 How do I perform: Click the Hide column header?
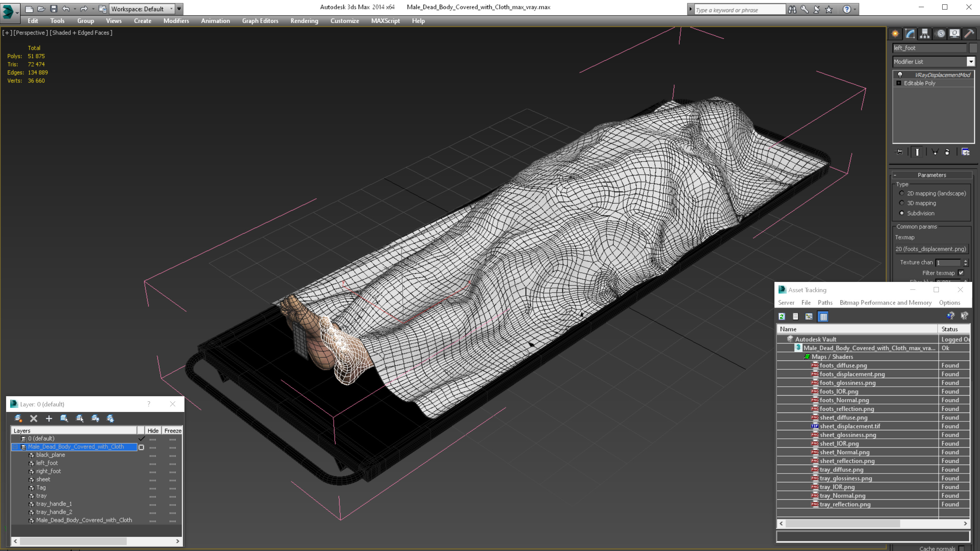click(153, 431)
